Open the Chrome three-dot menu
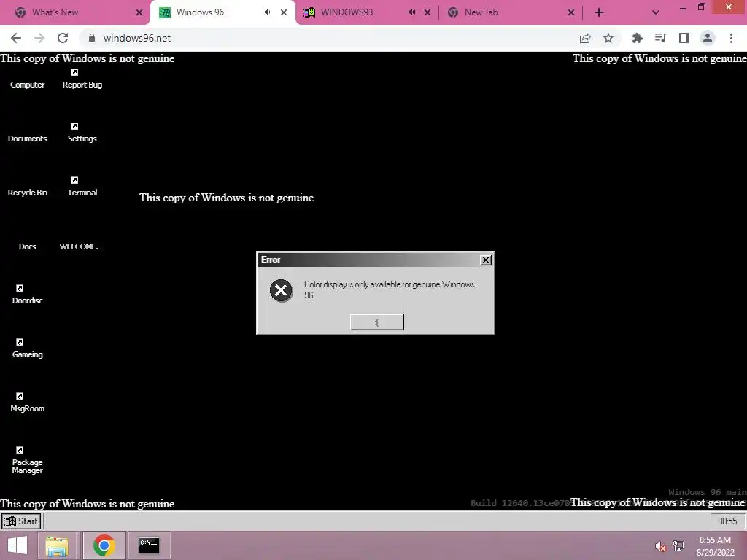The width and height of the screenshot is (747, 560). click(731, 38)
